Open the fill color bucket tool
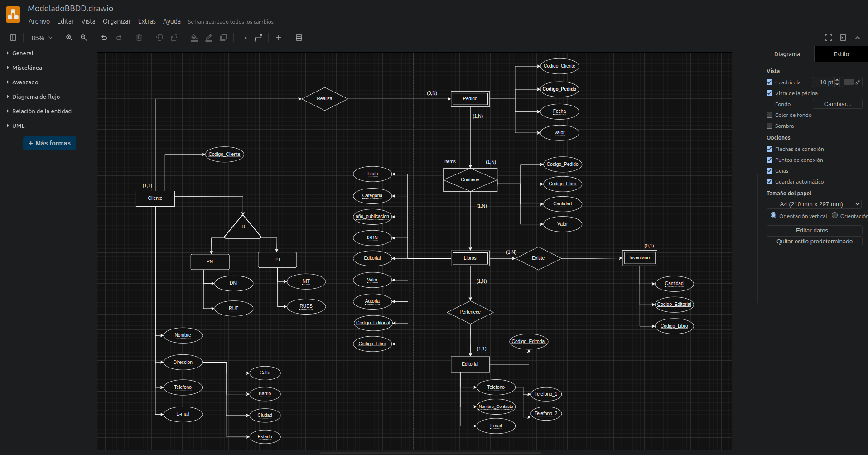The height and width of the screenshot is (455, 868). 194,38
